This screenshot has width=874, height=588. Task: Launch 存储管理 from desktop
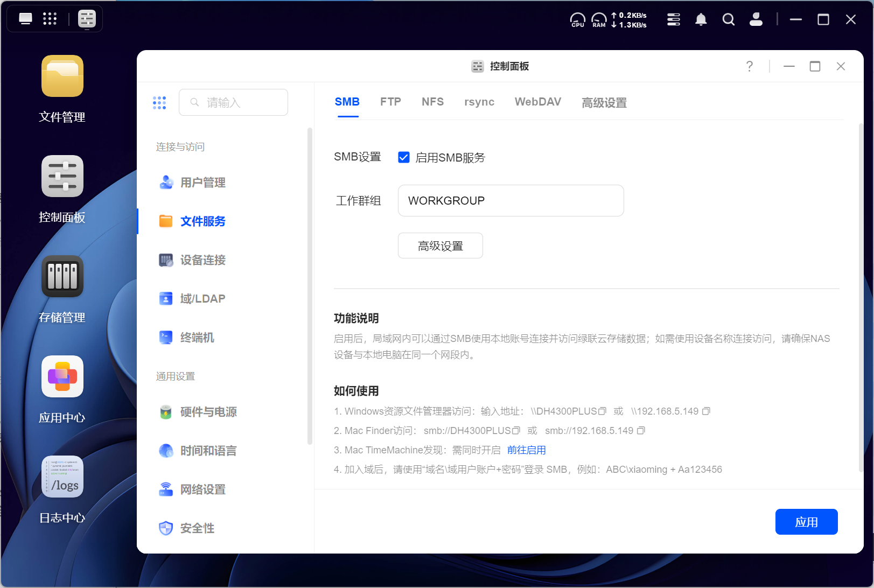[x=62, y=276]
